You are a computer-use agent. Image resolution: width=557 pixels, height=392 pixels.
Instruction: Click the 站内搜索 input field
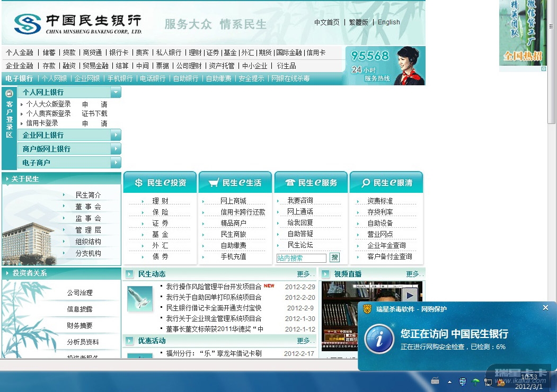301,258
